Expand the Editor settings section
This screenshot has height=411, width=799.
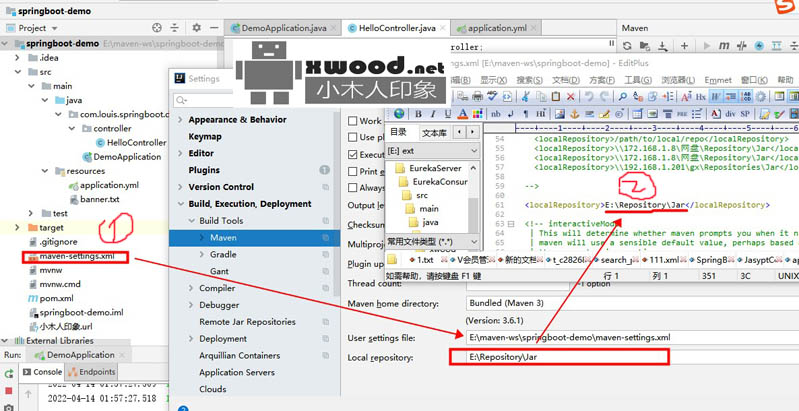(180, 153)
